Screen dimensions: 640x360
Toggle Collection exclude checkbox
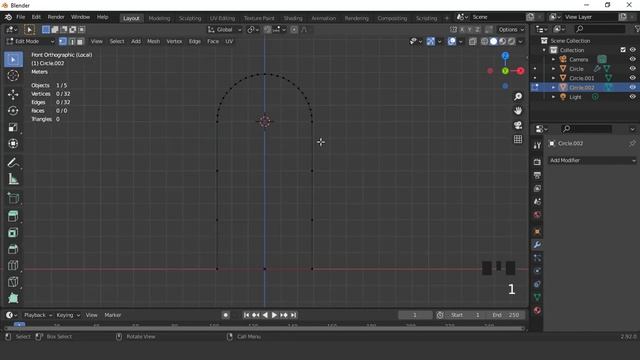pyautogui.click(x=623, y=50)
